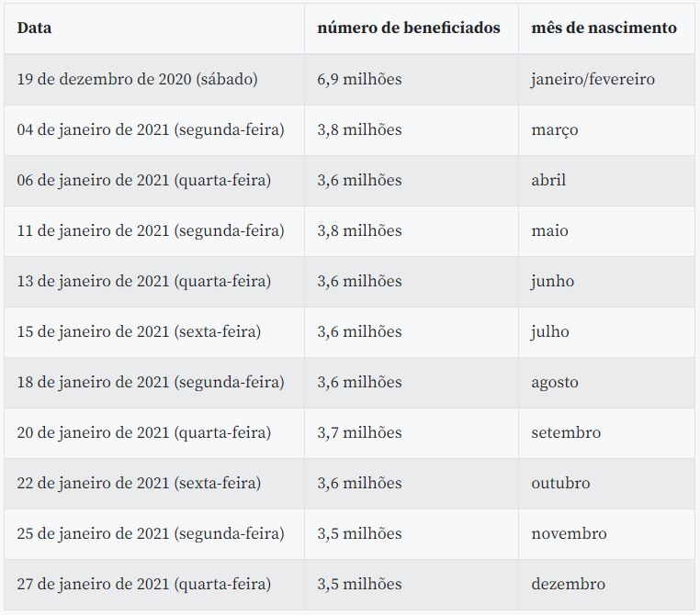
Task: Click the 'número de beneficiados' column header
Action: pyautogui.click(x=409, y=28)
